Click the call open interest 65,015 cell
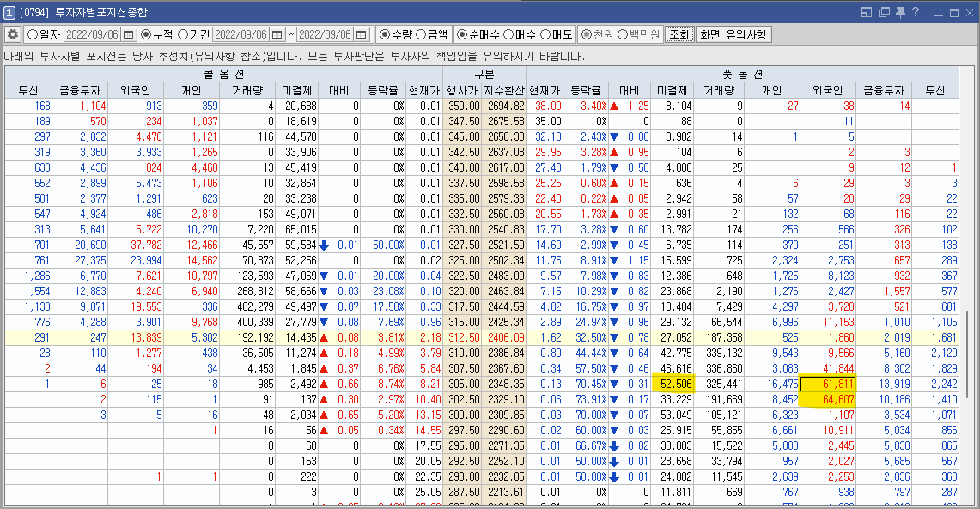Viewport: 980px width, 509px height. tap(297, 230)
